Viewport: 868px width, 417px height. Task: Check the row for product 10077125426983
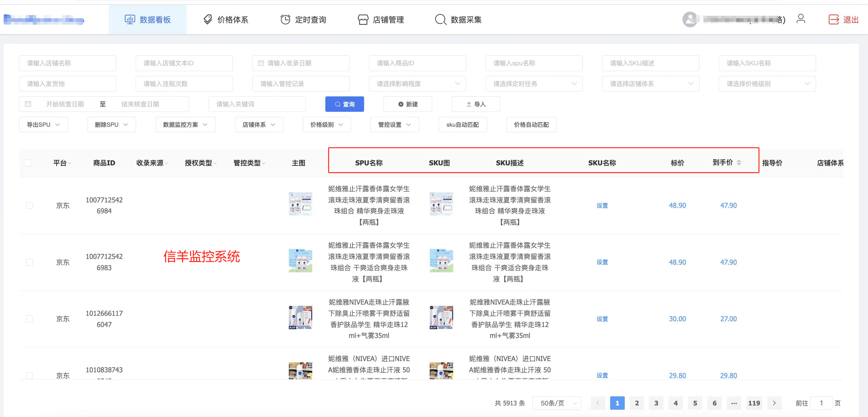click(x=29, y=262)
